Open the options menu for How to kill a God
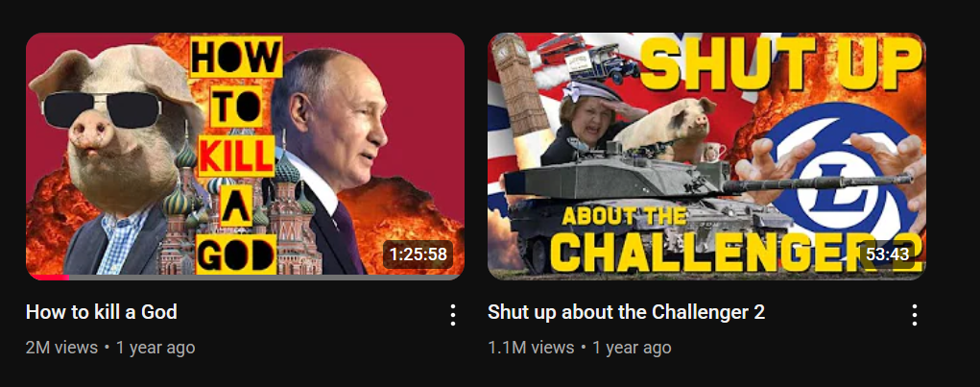Screen dimensions: 980x387 tap(453, 315)
